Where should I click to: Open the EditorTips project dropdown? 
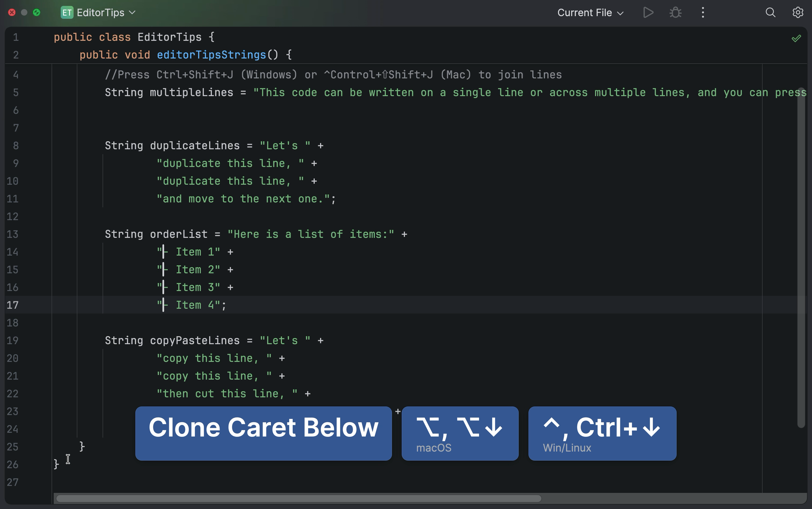106,13
